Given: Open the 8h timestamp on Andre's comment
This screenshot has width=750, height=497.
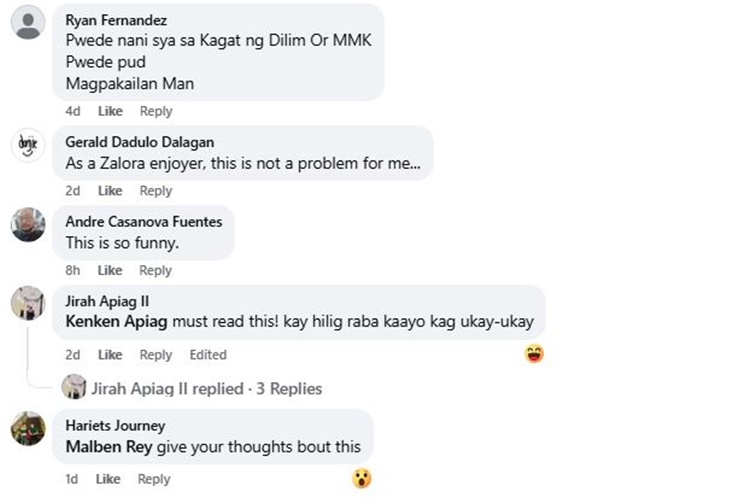Looking at the screenshot, I should coord(73,270).
